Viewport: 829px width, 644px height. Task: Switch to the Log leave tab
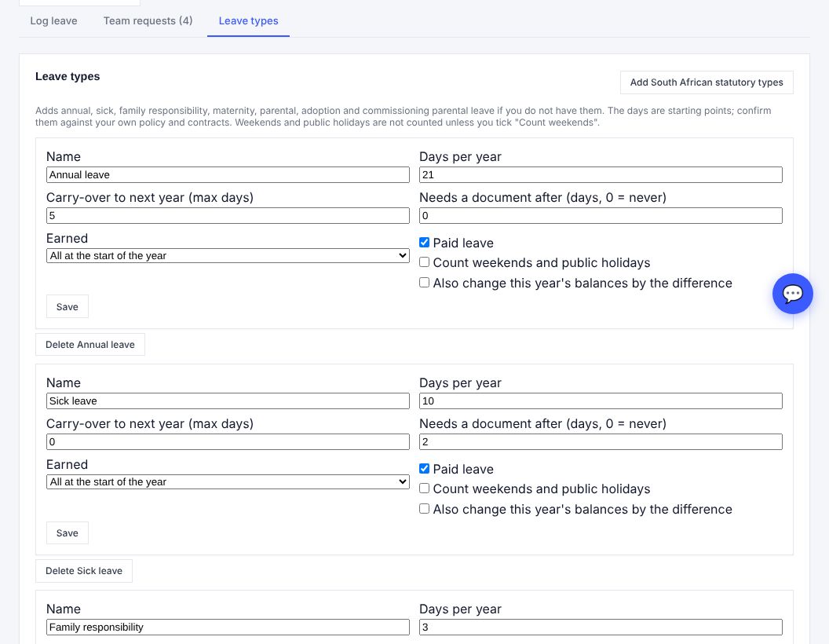pyautogui.click(x=53, y=21)
